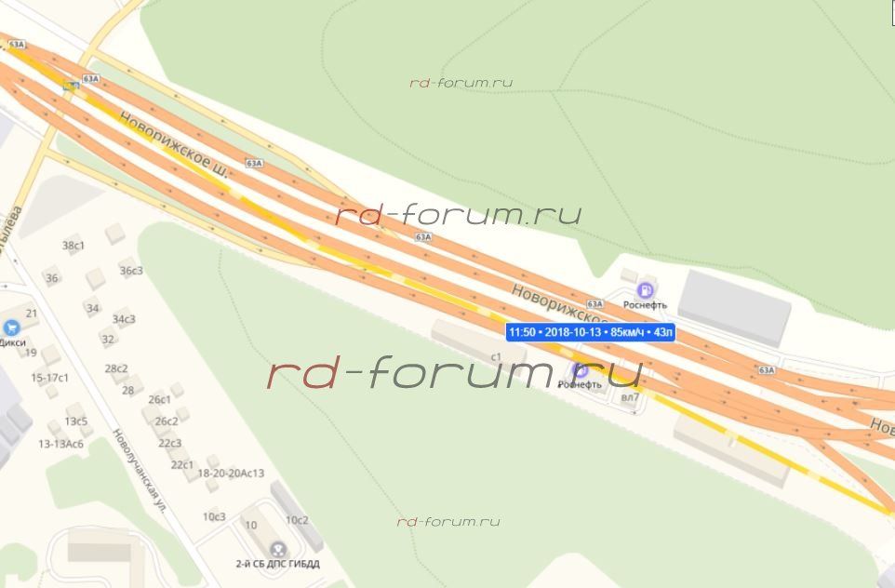895x588 pixels.
Task: Select building 13-13Ас6
Action: click(x=60, y=444)
